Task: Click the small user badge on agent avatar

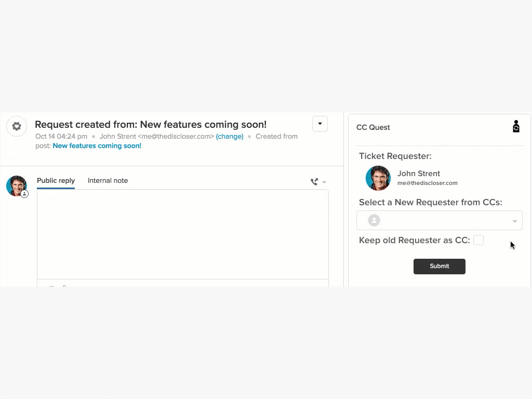Action: click(x=24, y=194)
